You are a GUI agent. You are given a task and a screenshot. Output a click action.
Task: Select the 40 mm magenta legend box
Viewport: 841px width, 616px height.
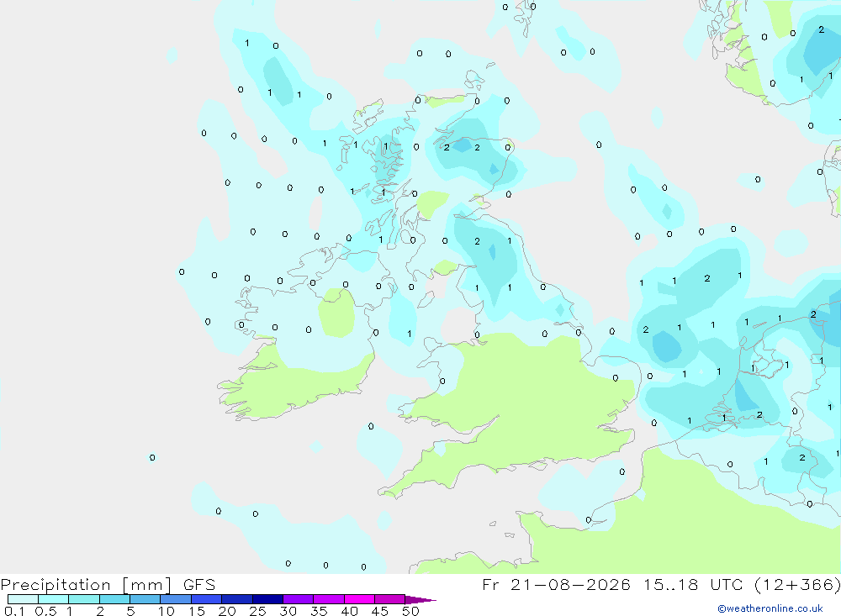pyautogui.click(x=359, y=599)
